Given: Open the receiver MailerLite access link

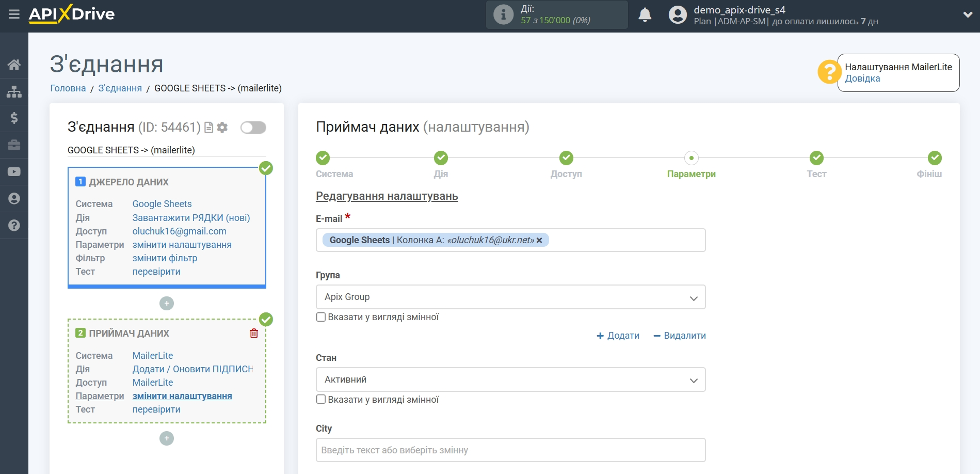Looking at the screenshot, I should (153, 383).
